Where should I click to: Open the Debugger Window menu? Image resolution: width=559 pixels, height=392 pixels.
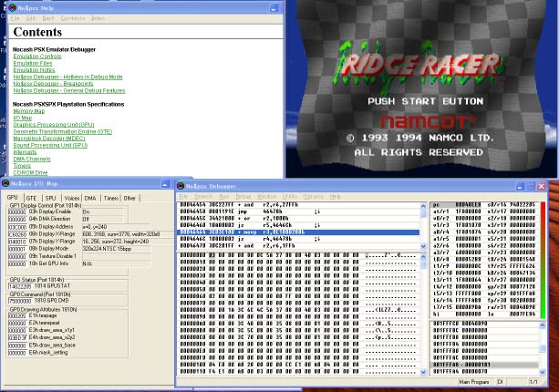coord(266,196)
